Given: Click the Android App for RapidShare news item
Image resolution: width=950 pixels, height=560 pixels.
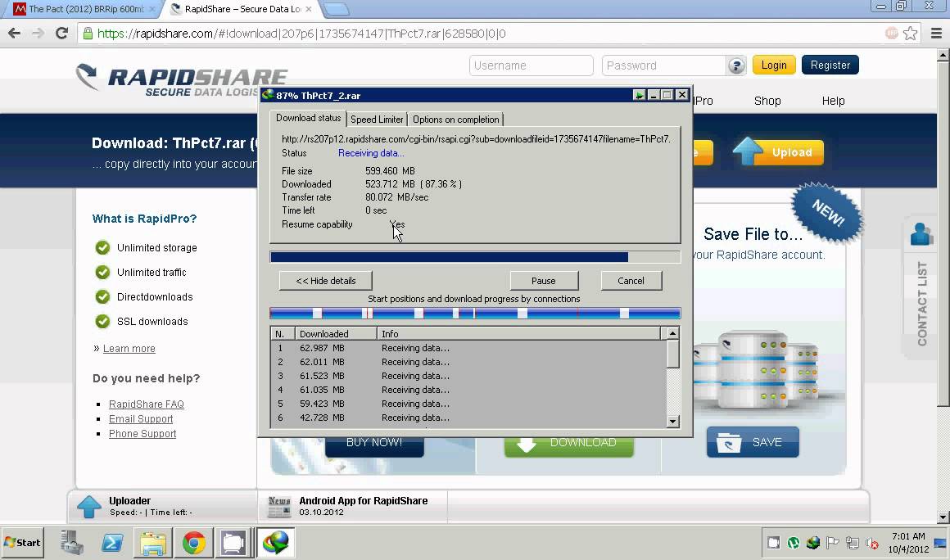Looking at the screenshot, I should 363,506.
